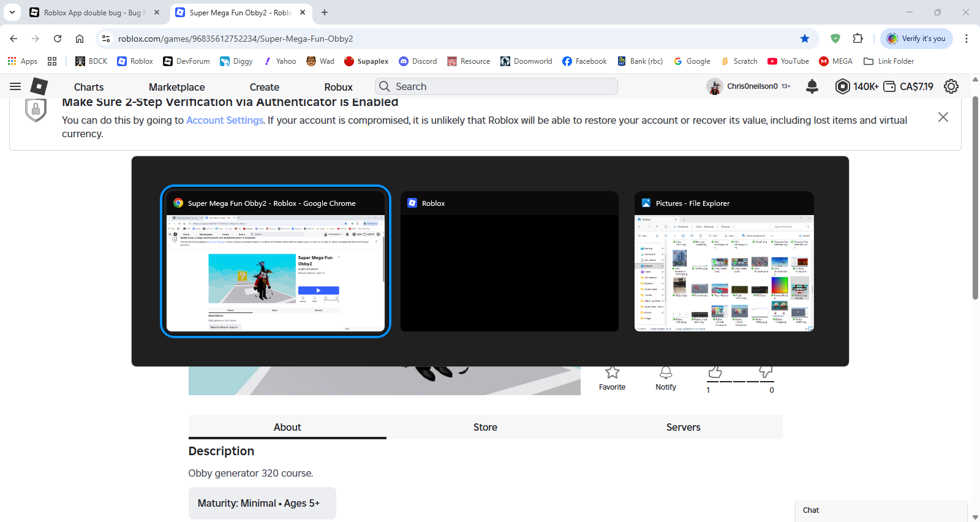Open the Chrome extensions puzzle icon
Image resolution: width=980 pixels, height=522 pixels.
pyautogui.click(x=858, y=39)
